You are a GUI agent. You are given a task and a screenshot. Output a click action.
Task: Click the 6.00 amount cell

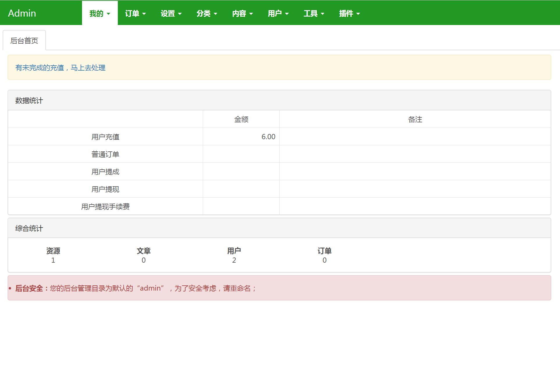[x=241, y=137]
